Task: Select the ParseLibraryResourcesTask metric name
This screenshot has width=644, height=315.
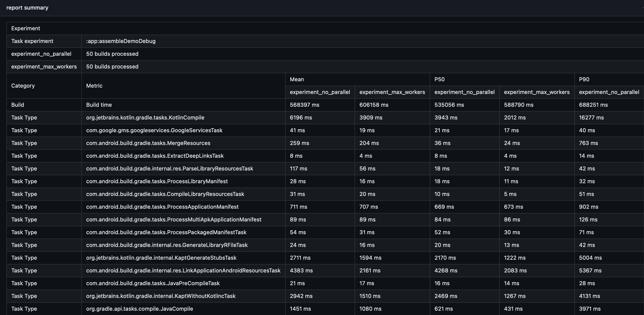Action: [169, 169]
